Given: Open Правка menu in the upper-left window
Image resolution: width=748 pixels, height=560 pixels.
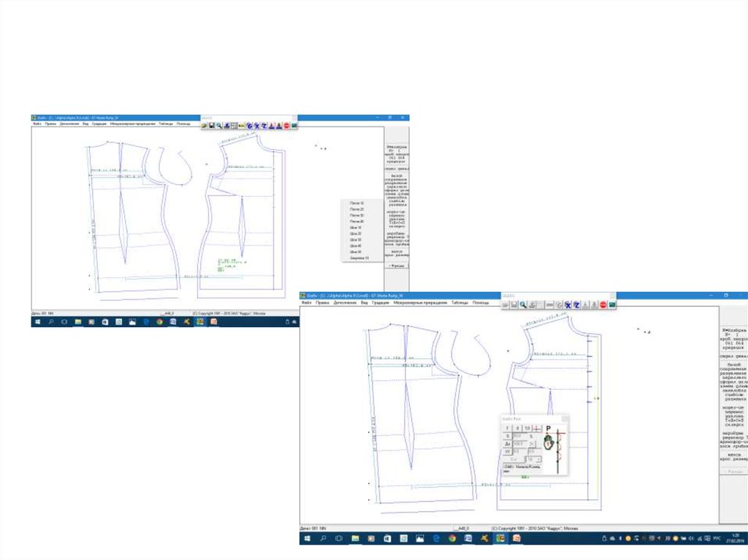Looking at the screenshot, I should point(50,123).
